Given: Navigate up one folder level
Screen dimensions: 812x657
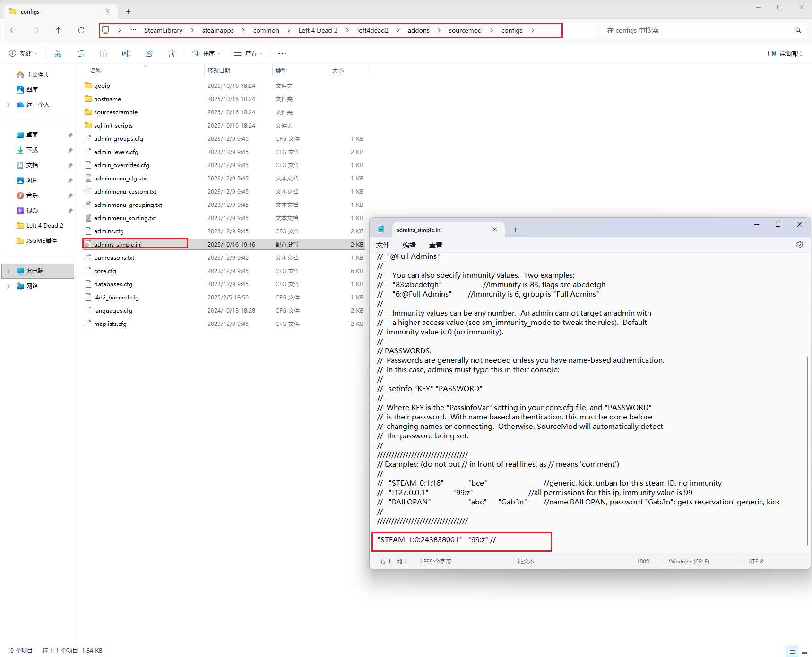Looking at the screenshot, I should tap(59, 30).
